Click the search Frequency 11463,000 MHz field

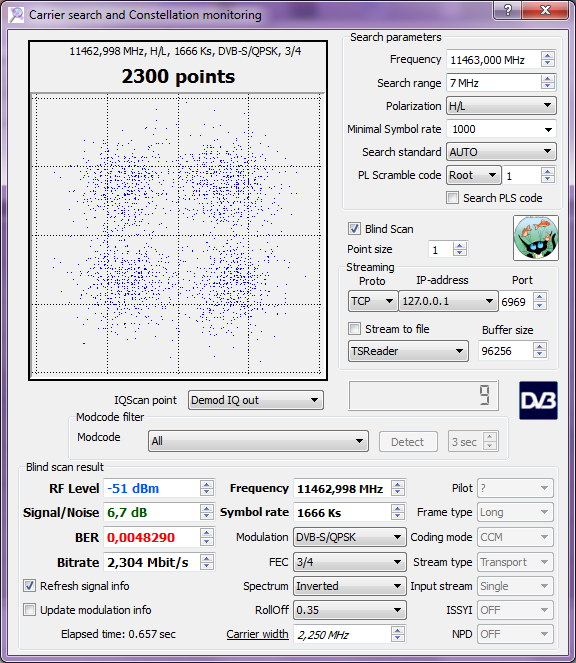(493, 60)
